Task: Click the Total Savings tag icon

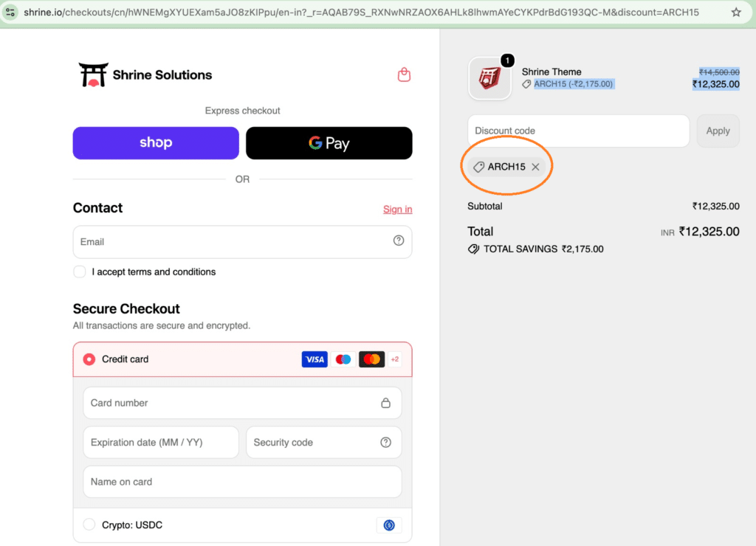Action: tap(473, 249)
